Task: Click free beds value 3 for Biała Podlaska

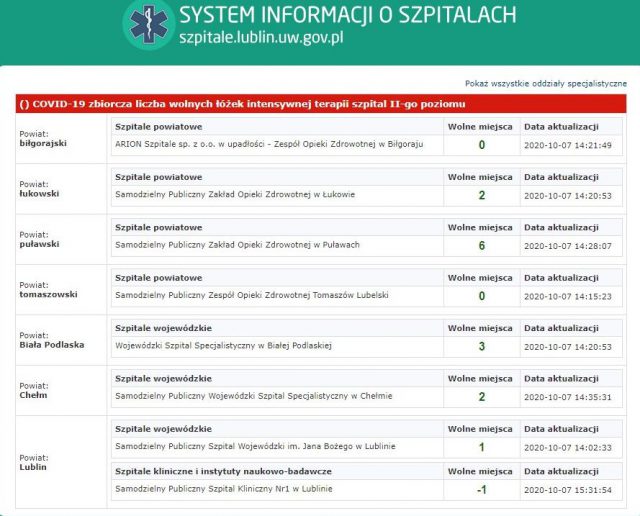Action: pos(482,347)
